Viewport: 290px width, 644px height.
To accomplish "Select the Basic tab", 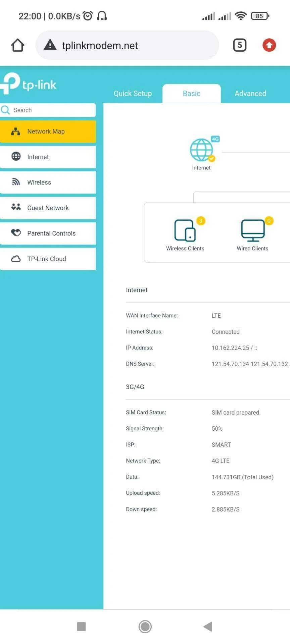I will tap(192, 94).
